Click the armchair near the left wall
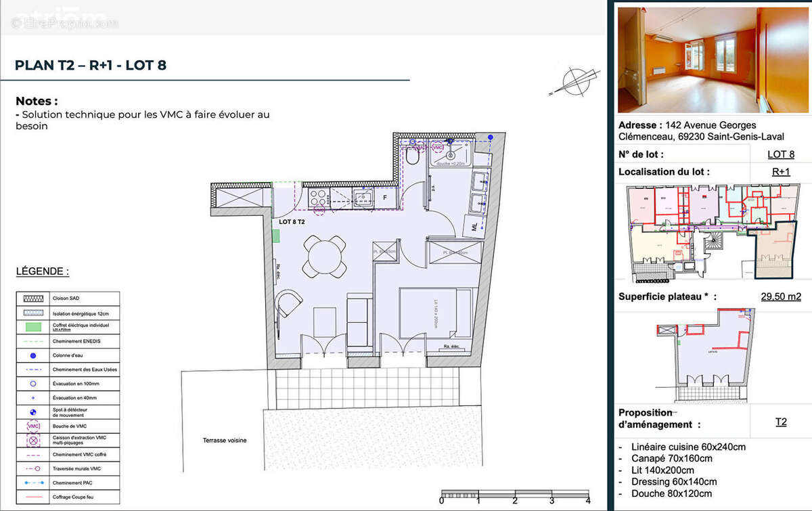 pyautogui.click(x=288, y=304)
